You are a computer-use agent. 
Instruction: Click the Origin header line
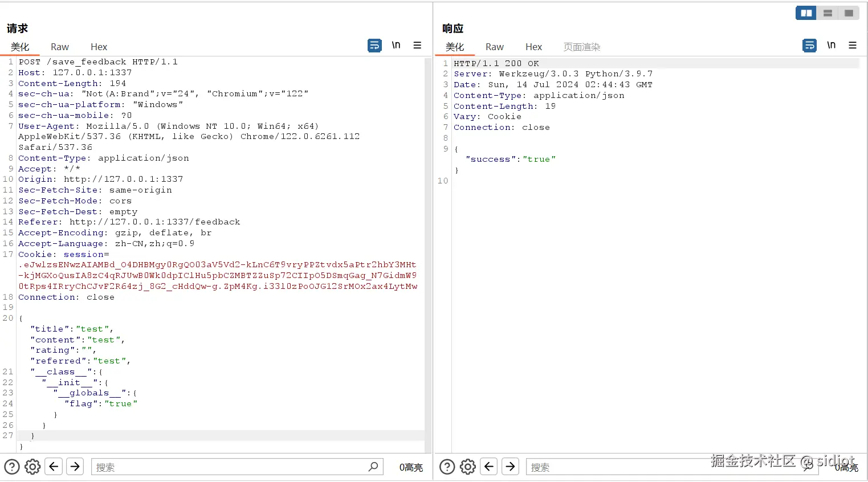point(101,179)
